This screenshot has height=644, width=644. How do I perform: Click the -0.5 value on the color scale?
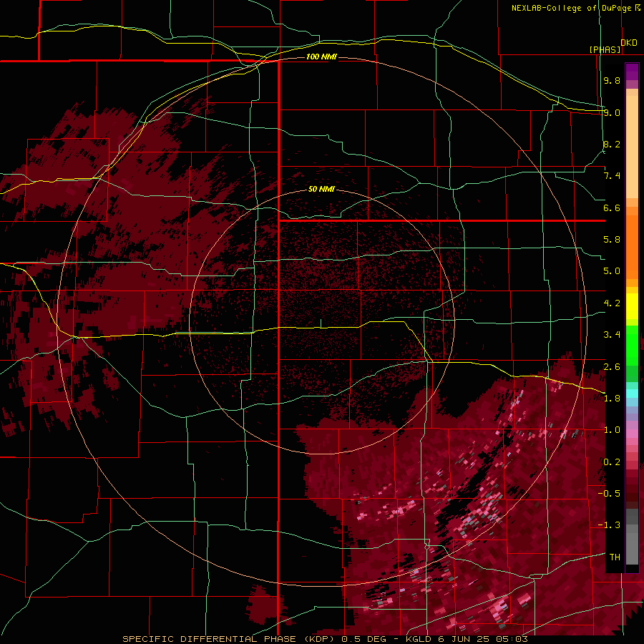pos(609,494)
